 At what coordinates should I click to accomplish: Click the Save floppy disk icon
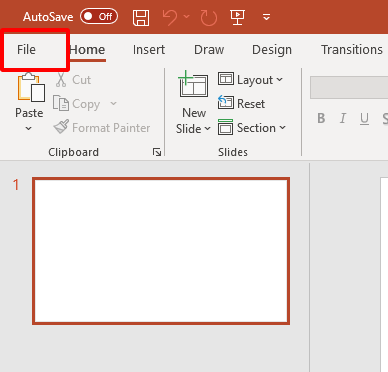pos(141,17)
